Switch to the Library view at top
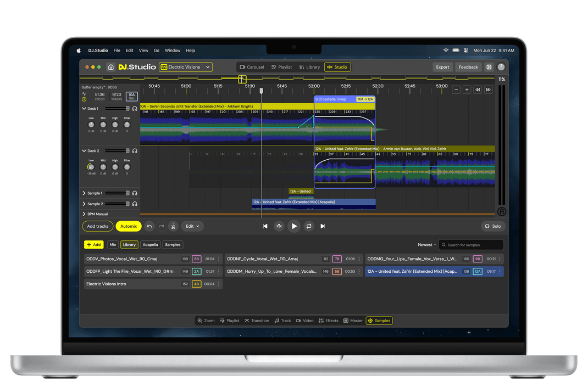Screen dimensions: 588x382 pos(309,67)
